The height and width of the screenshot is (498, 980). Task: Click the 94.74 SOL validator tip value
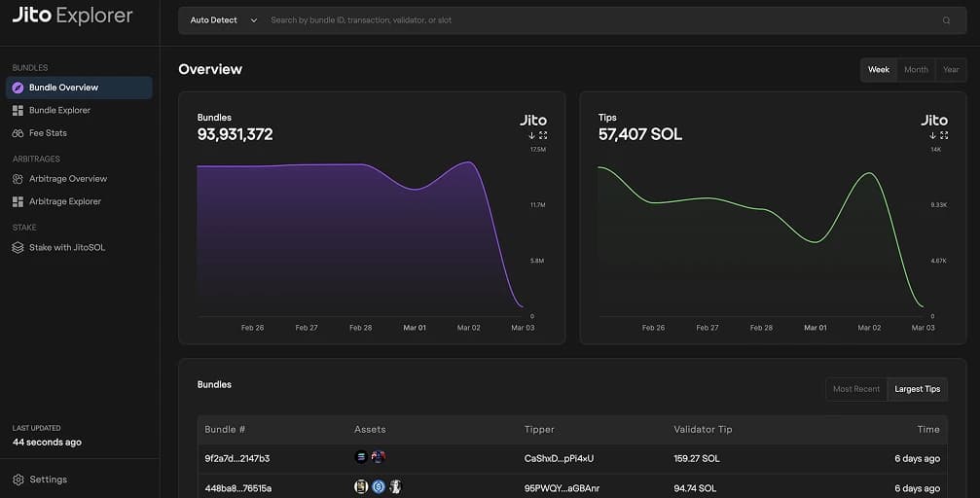pyautogui.click(x=695, y=488)
